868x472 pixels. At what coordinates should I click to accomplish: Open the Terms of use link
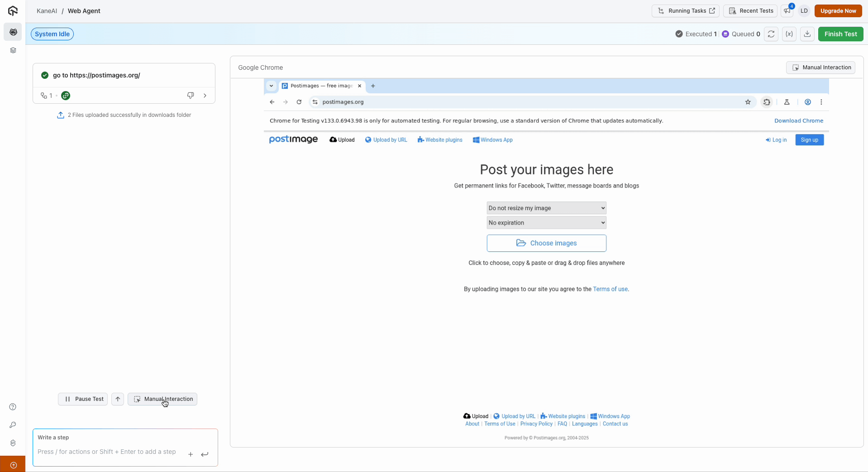tap(610, 289)
